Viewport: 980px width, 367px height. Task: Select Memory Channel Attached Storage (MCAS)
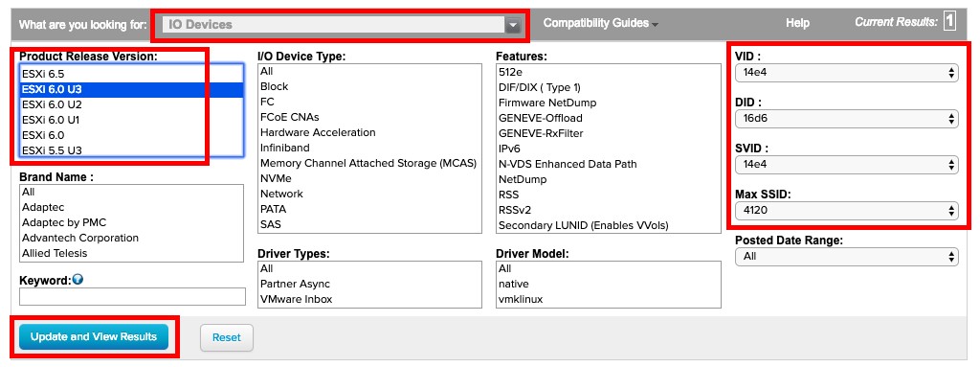369,163
